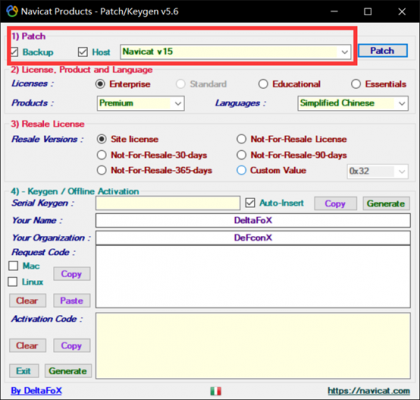The width and height of the screenshot is (420, 400).
Task: Uncheck the Host checkbox
Action: point(82,52)
